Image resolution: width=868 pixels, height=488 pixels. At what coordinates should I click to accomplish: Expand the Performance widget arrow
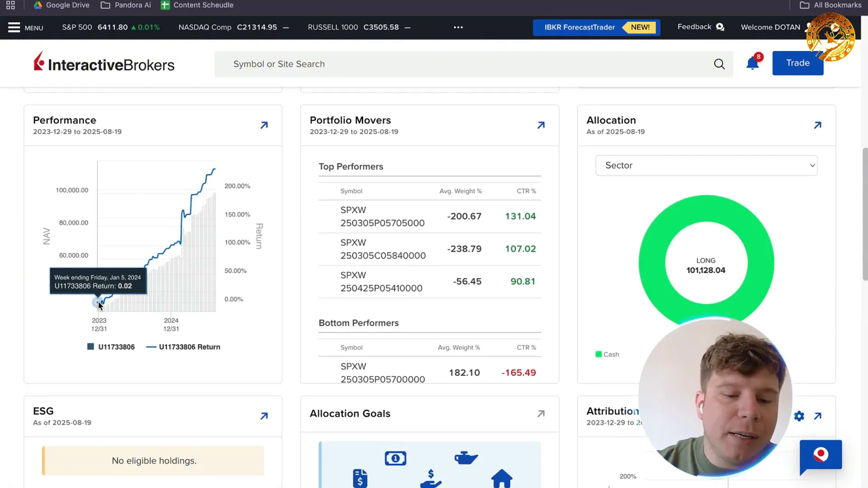tap(264, 125)
